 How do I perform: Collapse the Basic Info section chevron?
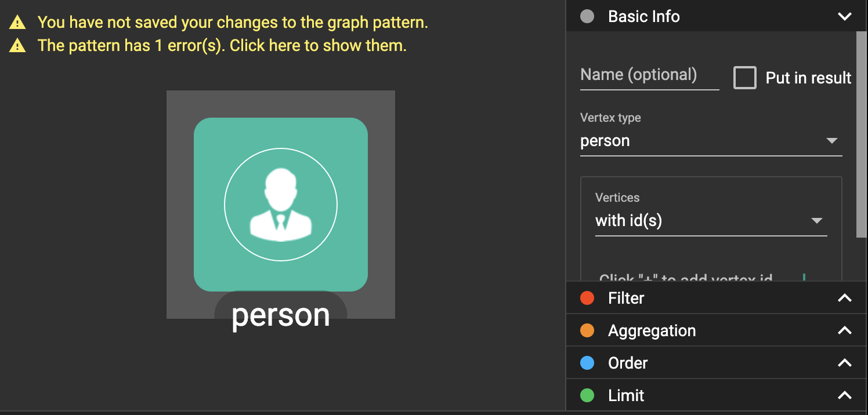845,16
